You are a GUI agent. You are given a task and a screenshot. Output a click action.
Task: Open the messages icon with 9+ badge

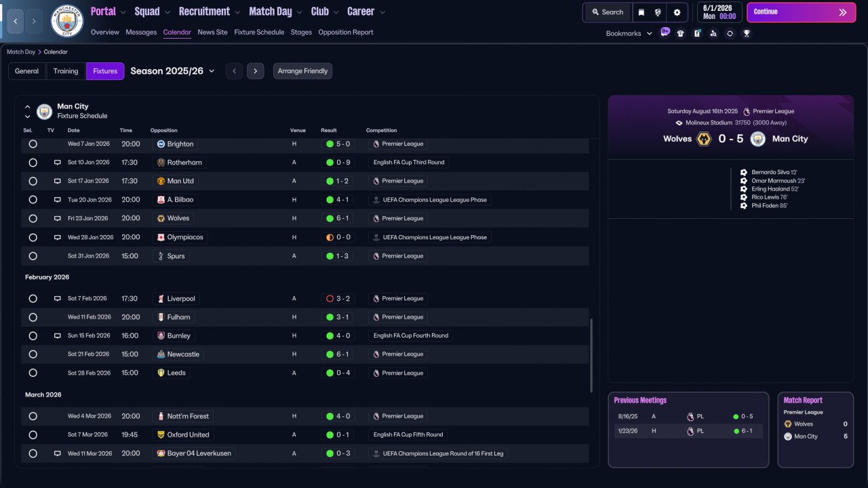[665, 33]
